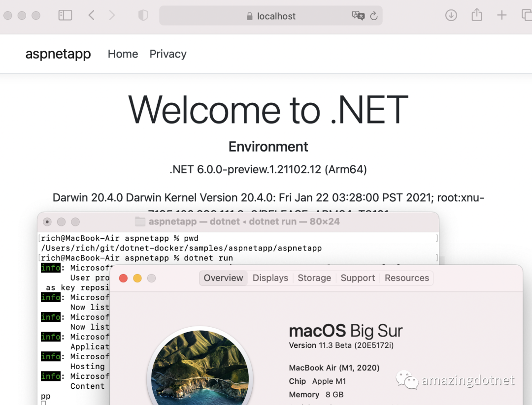Viewport: 532px width, 405px height.
Task: Go forward with the right chevron
Action: (112, 15)
